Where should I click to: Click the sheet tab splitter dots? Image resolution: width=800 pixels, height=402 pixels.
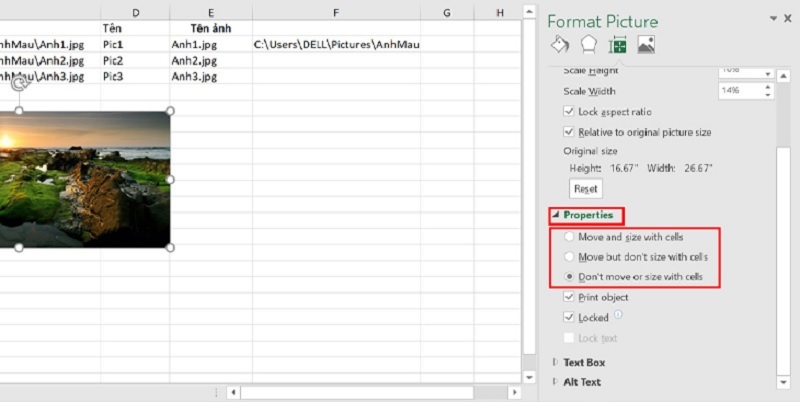[216, 392]
